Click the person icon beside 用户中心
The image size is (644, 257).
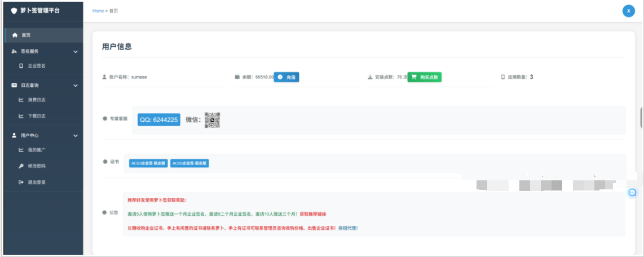(x=14, y=135)
